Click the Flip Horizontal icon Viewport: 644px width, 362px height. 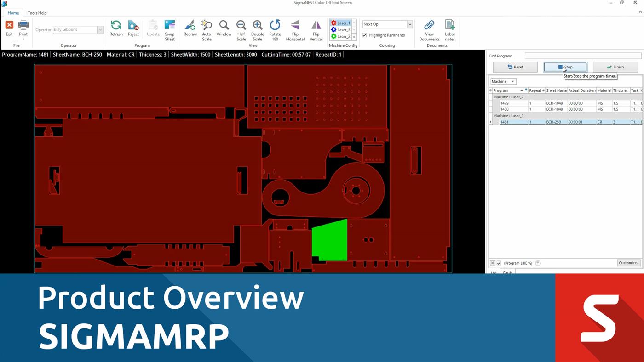(x=295, y=28)
